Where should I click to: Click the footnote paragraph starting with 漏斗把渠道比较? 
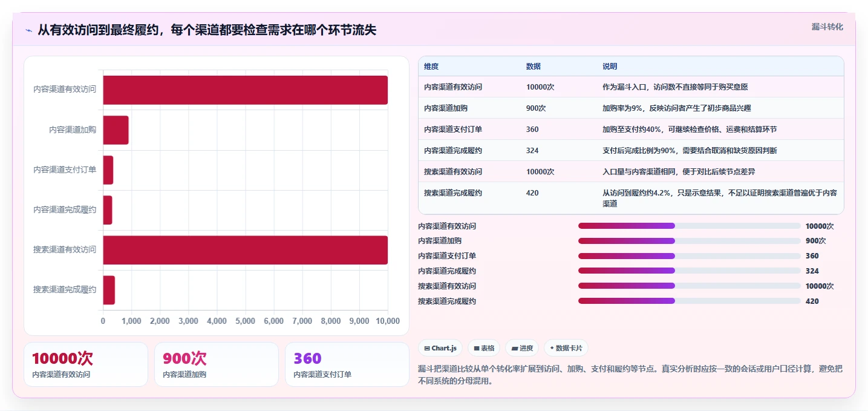(x=630, y=375)
